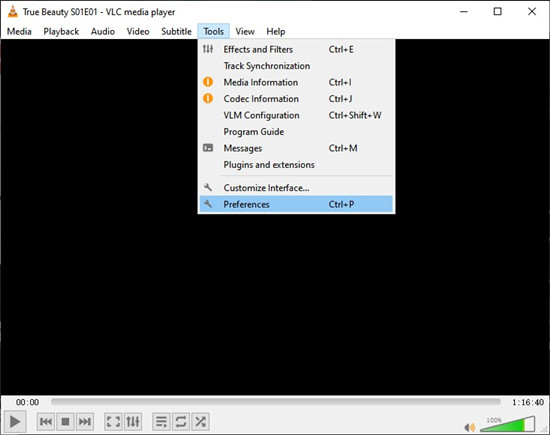Screen dimensions: 550x435
Task: Stop playback button
Action: click(65, 421)
